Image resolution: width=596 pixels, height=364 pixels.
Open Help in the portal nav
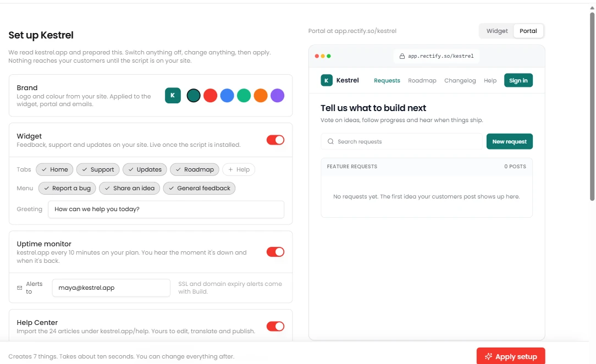coord(490,80)
